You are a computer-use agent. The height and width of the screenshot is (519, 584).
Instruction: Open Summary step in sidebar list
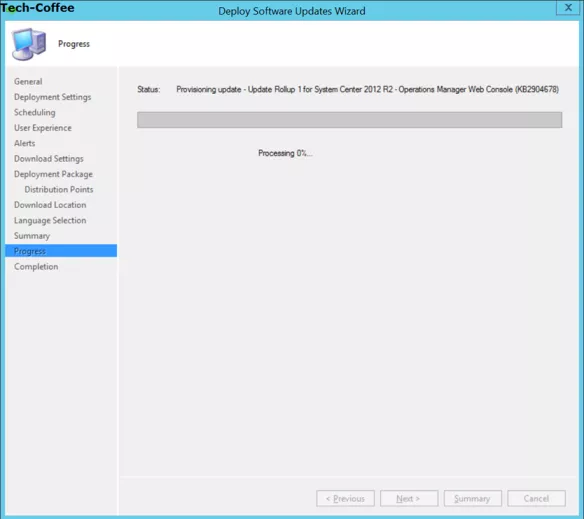point(32,236)
